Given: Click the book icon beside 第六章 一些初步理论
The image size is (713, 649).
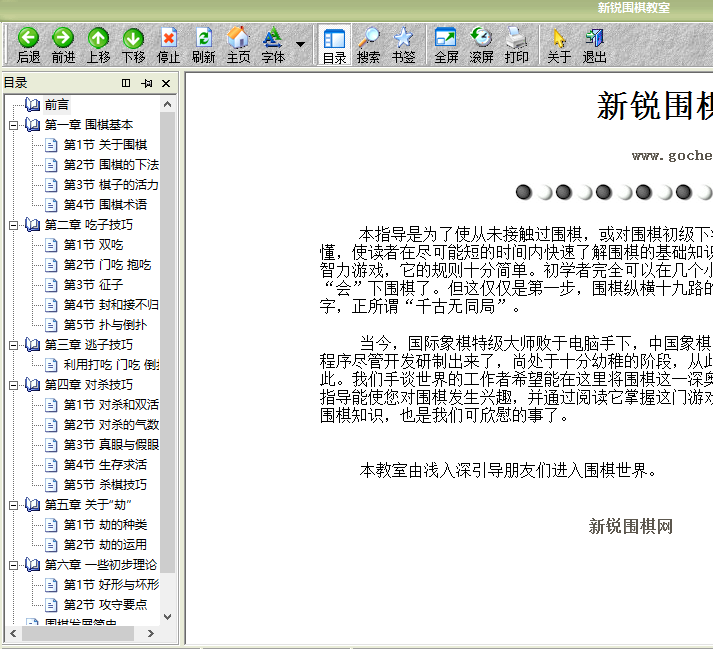Looking at the screenshot, I should click(32, 565).
